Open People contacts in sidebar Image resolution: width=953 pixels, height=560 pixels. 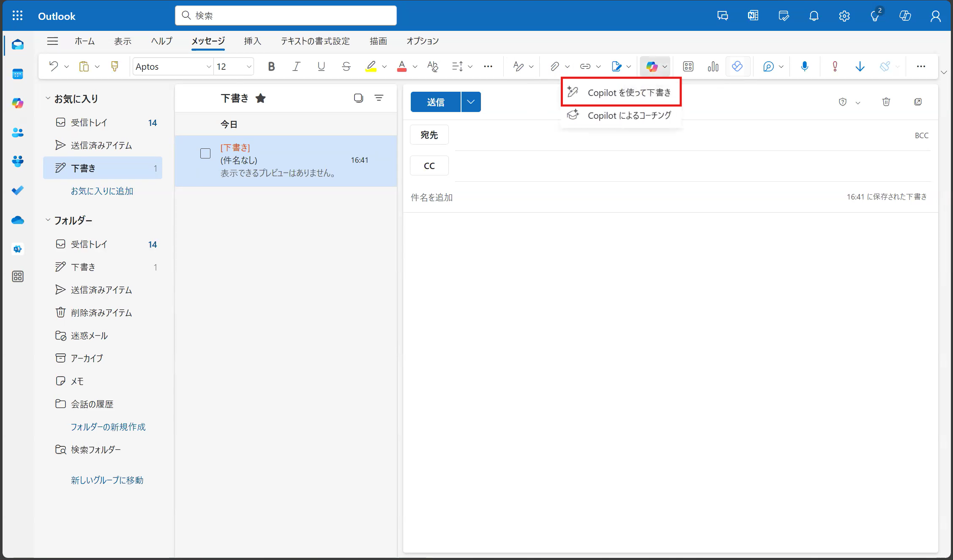(18, 132)
